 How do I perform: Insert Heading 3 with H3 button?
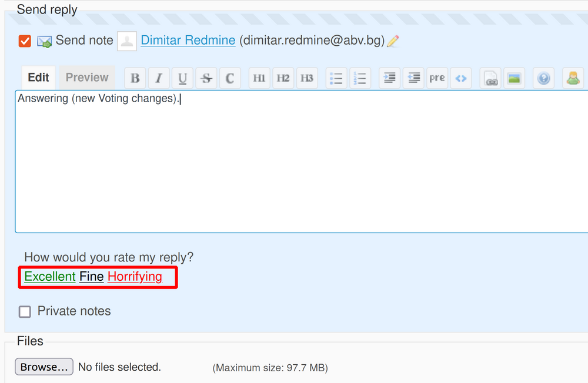(306, 78)
